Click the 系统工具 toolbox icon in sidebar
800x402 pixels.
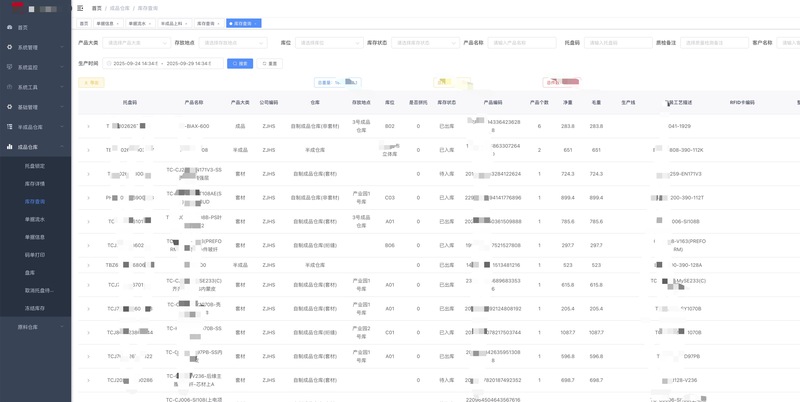[10, 87]
